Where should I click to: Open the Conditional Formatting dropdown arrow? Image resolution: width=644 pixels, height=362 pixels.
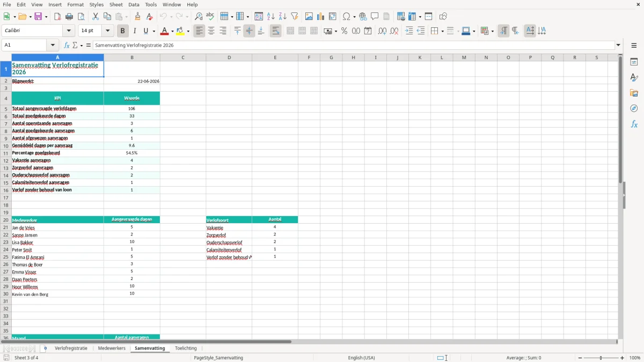tap(492, 31)
